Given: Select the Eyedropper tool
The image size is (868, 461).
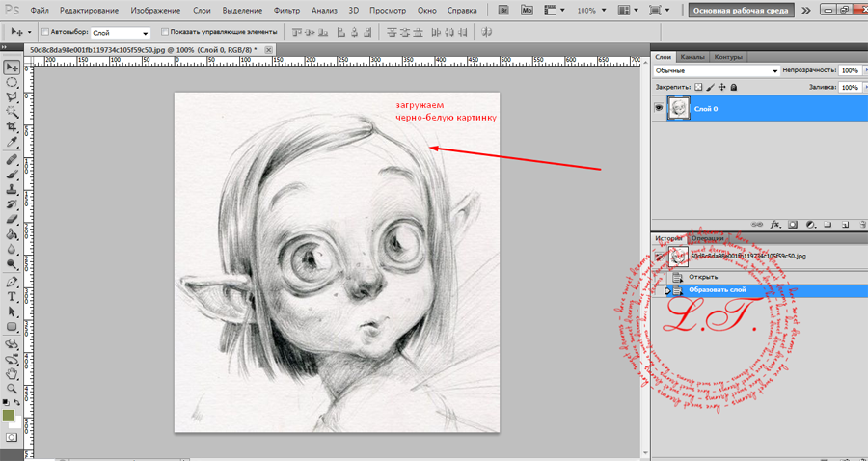Looking at the screenshot, I should 12,142.
